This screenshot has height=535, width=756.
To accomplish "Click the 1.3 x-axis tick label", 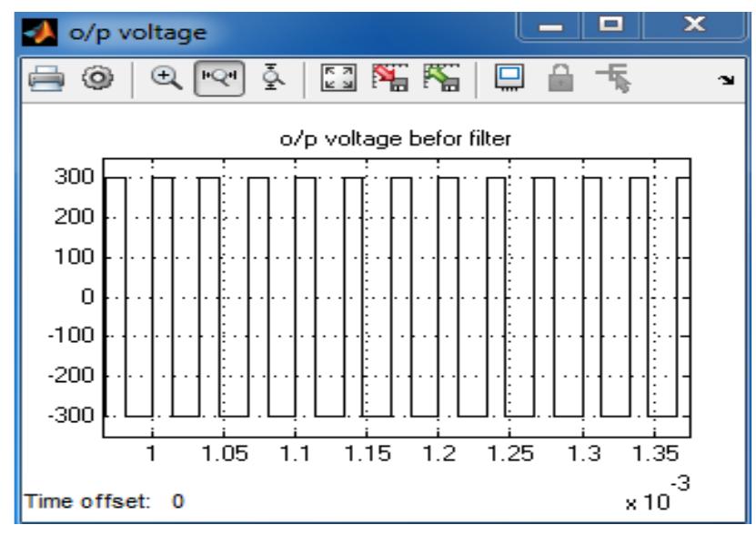I will (x=584, y=453).
